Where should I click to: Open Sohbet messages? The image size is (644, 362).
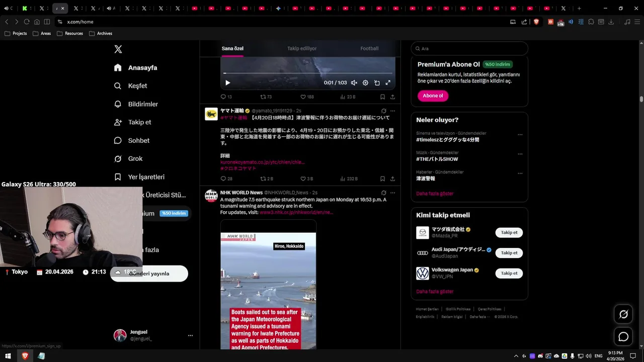click(x=132, y=140)
